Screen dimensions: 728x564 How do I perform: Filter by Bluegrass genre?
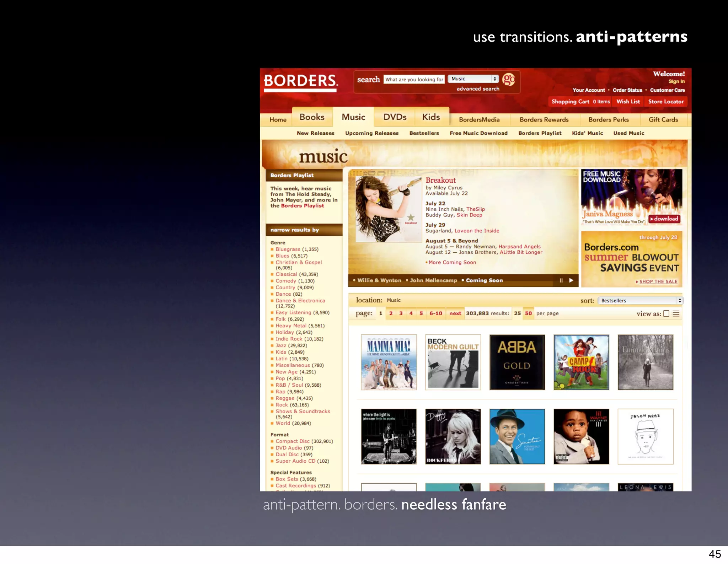(288, 249)
